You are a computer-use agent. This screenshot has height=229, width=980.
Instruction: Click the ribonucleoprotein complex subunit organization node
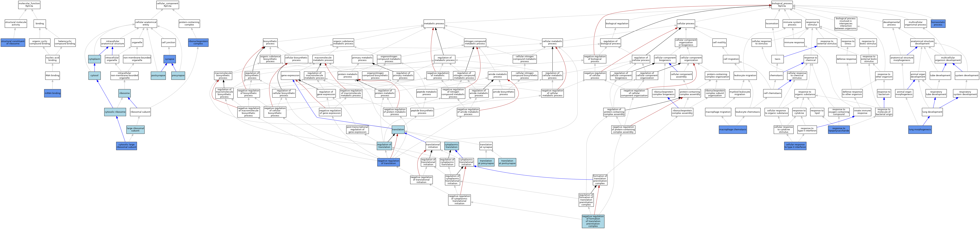715,93
